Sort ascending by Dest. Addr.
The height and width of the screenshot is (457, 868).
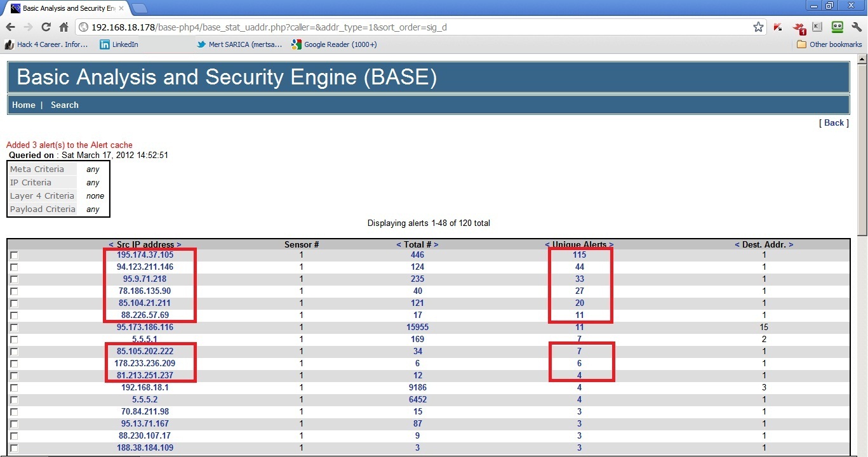click(737, 244)
